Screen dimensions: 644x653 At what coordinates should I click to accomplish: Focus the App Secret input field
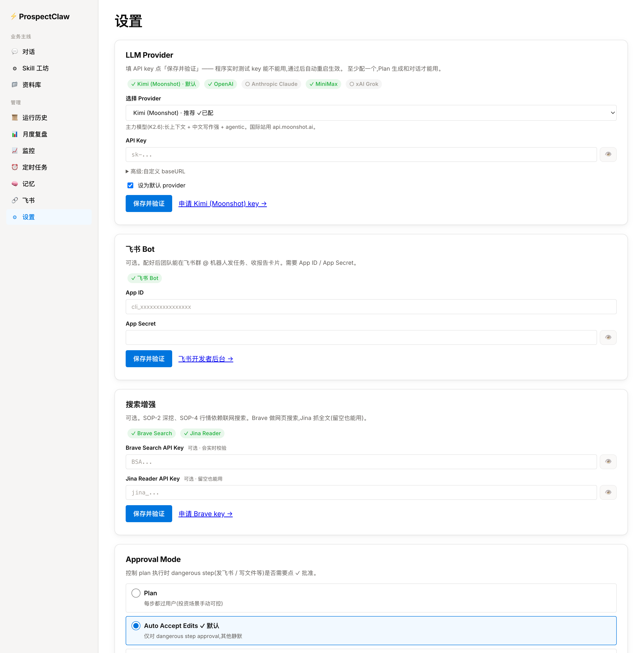tap(361, 337)
